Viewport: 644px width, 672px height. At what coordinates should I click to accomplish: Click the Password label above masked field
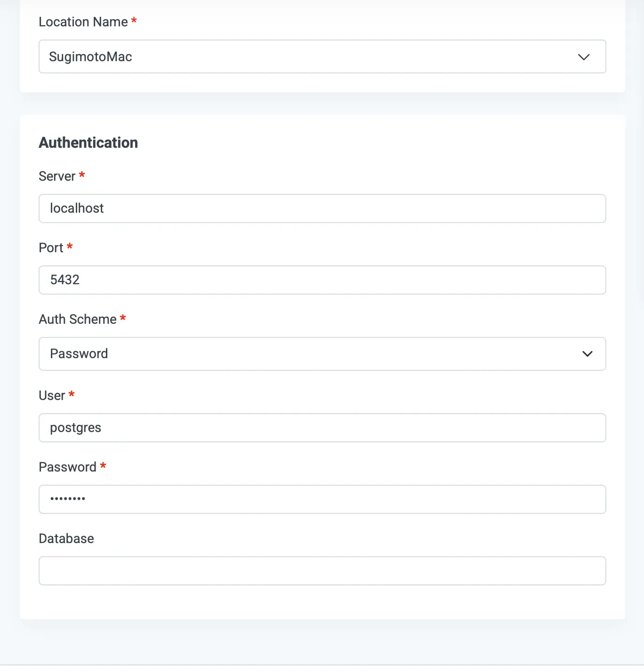(x=67, y=467)
